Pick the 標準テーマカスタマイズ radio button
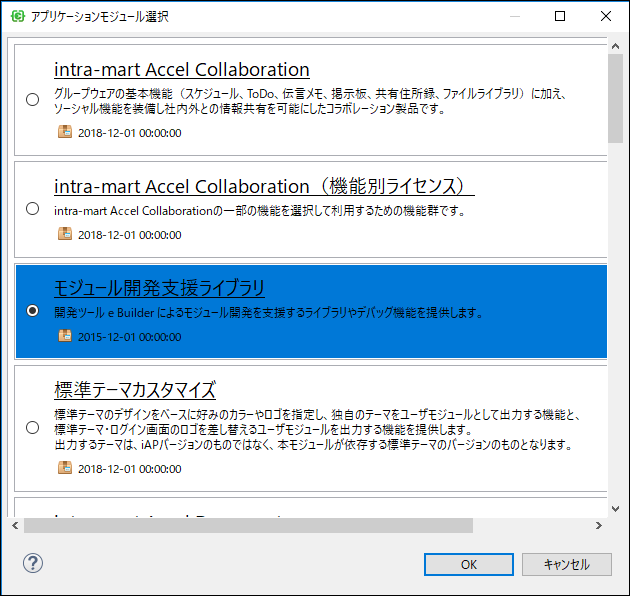This screenshot has width=630, height=596. (x=33, y=428)
